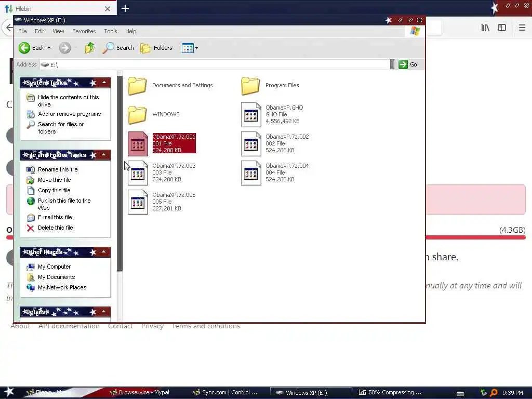Open My Computer from Other Places

54,267
